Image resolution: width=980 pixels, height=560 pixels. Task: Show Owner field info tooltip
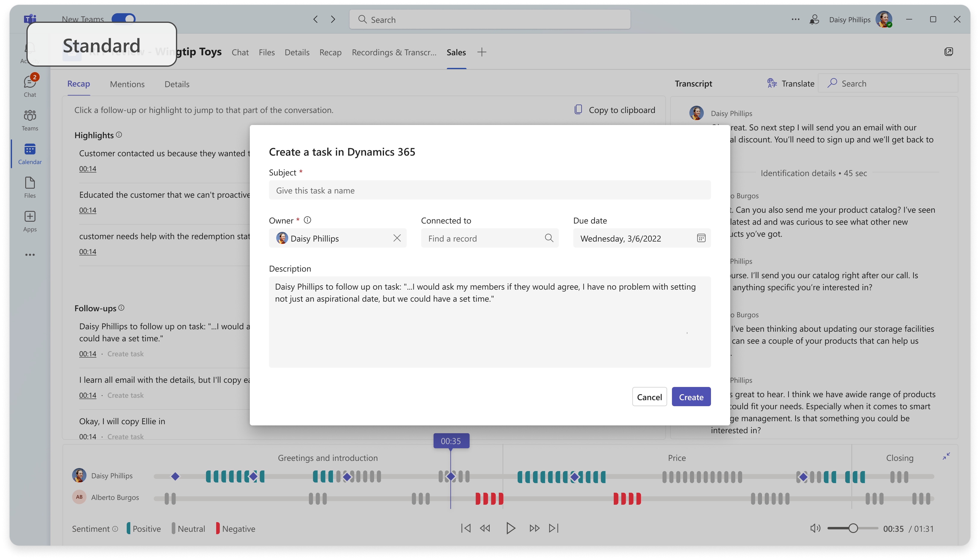tap(307, 220)
